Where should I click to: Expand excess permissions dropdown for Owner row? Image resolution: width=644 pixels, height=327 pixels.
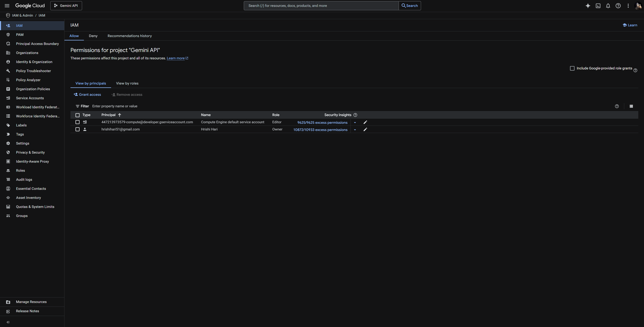[355, 130]
